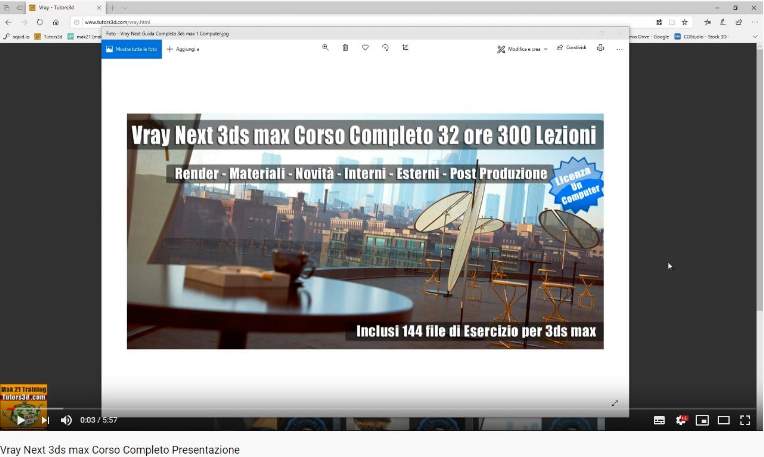The image size is (764, 457).
Task: Click the Vray Next course banner image
Action: pyautogui.click(x=365, y=231)
